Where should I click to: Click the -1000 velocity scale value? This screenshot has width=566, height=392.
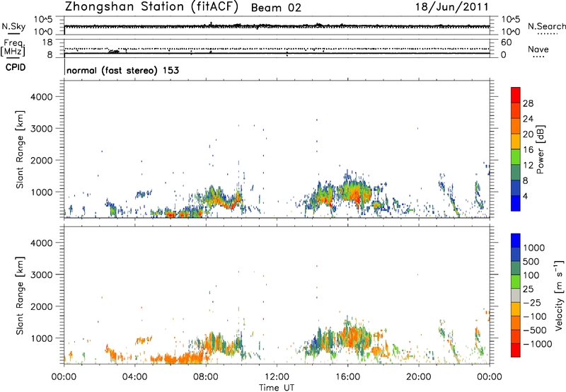[538, 344]
